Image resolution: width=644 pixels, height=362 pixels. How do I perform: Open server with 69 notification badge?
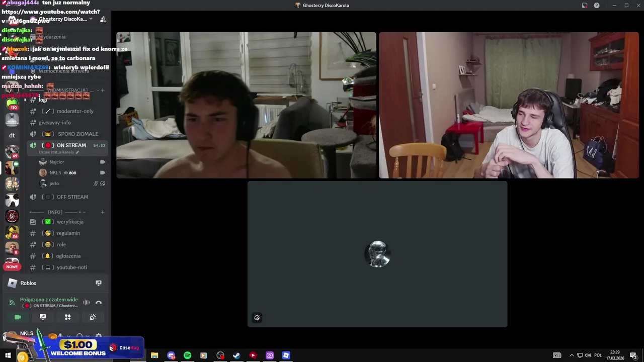[12, 151]
